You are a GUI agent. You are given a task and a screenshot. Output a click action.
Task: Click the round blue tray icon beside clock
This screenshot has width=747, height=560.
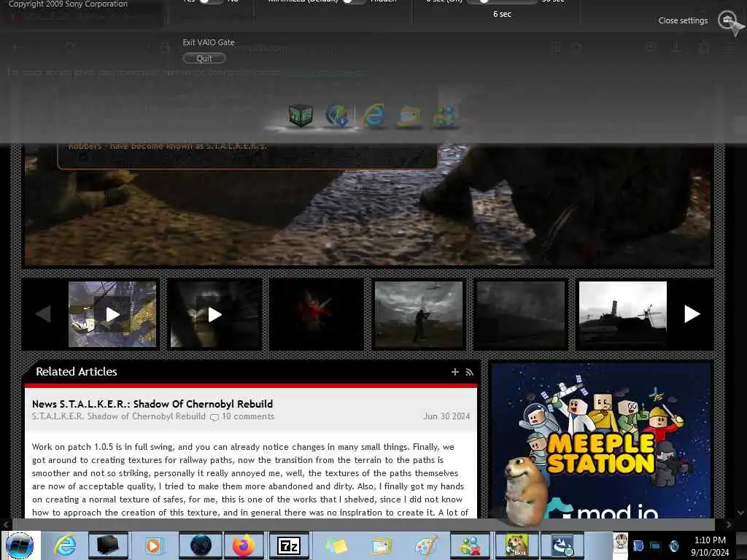[x=673, y=545]
